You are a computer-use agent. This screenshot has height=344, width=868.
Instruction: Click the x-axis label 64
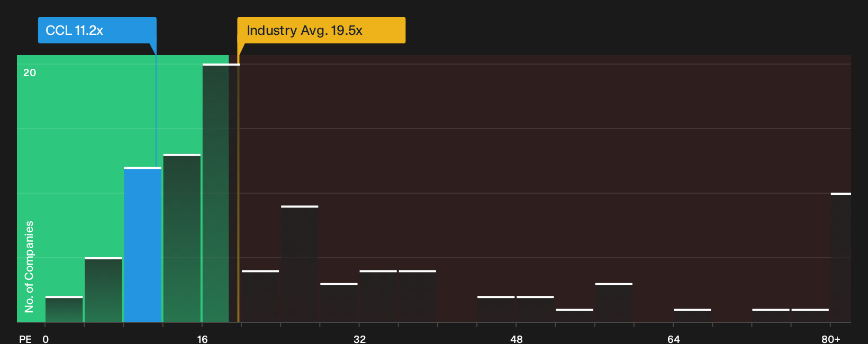point(673,339)
